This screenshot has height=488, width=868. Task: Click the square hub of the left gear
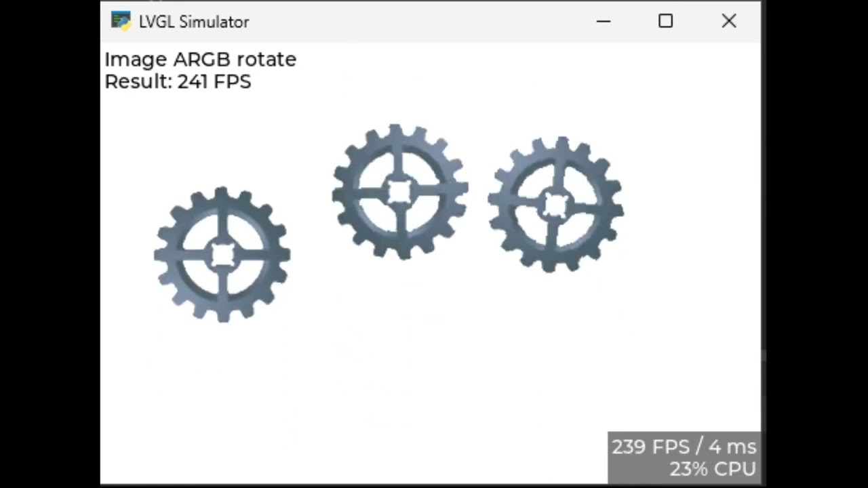point(222,255)
